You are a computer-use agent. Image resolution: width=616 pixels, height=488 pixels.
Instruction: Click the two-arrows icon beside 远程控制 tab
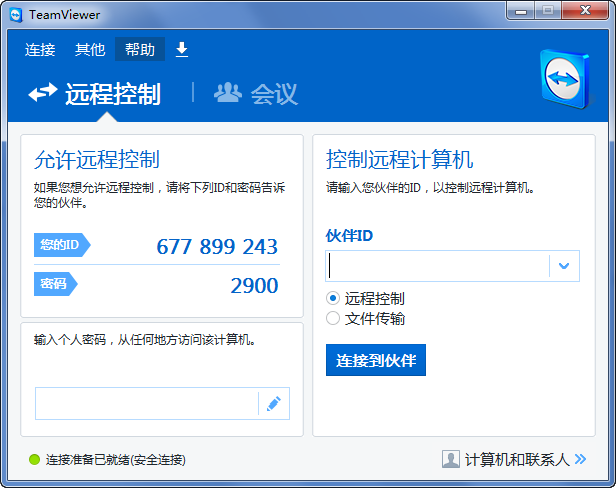(43, 92)
